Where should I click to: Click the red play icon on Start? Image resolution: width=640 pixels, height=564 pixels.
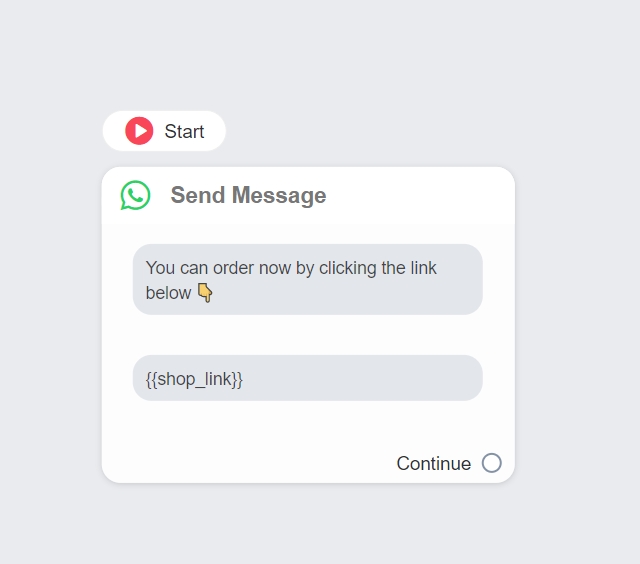coord(139,131)
